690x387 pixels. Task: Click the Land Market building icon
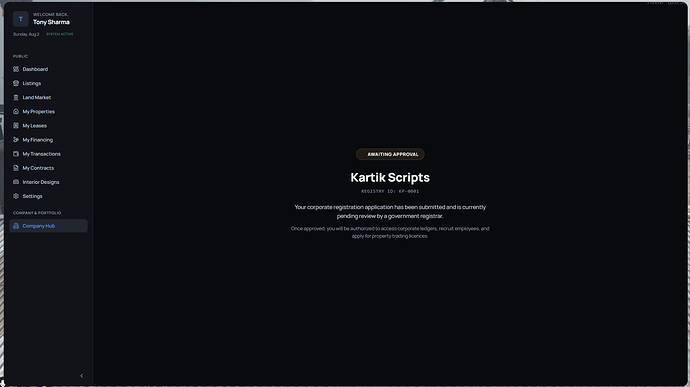16,97
